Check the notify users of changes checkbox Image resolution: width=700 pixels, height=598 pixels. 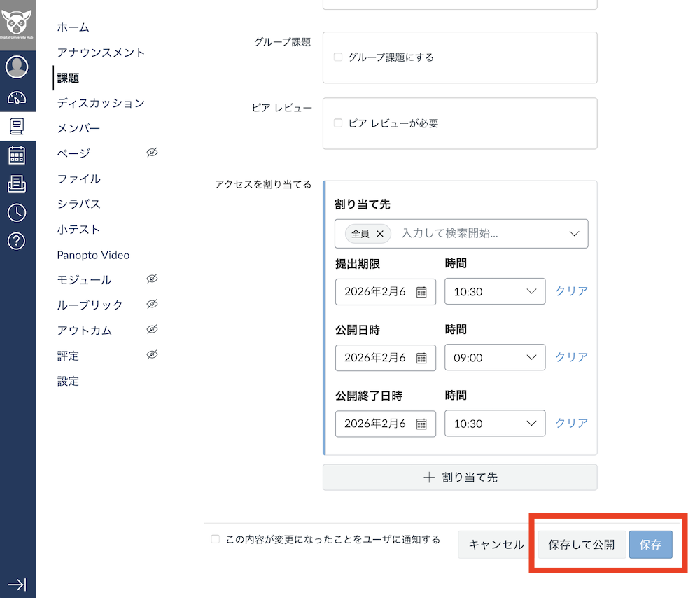[215, 539]
